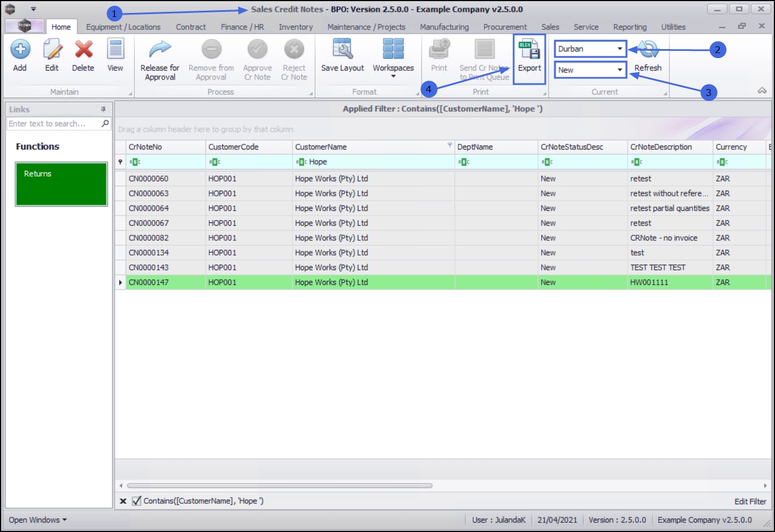This screenshot has height=532, width=775.
Task: Click the CrNoteStatusDesc filter condition icon
Action: [x=547, y=162]
